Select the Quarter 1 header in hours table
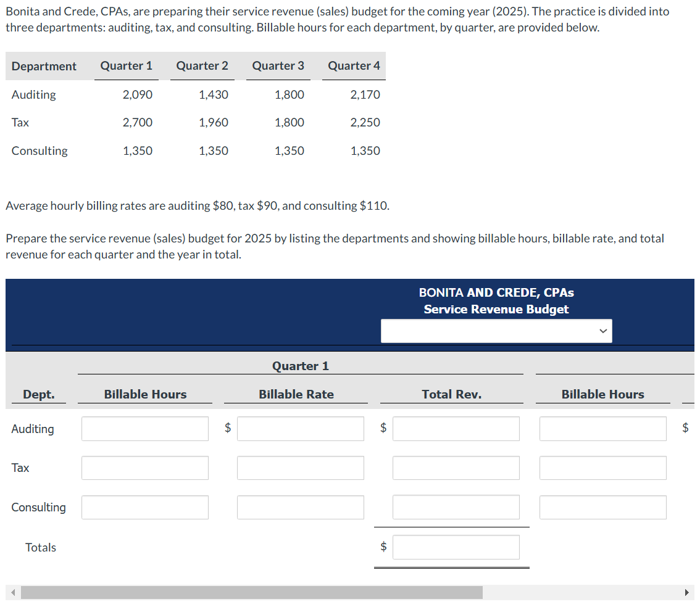Image resolution: width=700 pixels, height=607 pixels. 127,66
